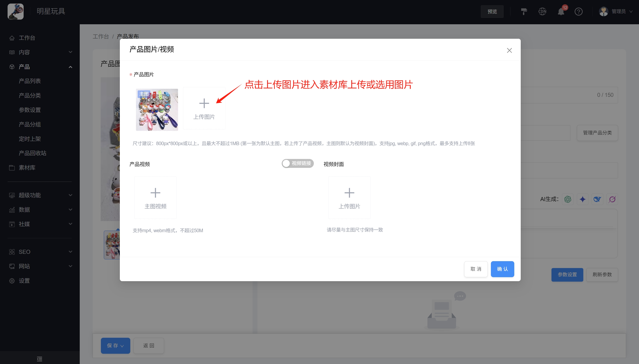Click the paint roller theme icon
639x364 pixels.
pyautogui.click(x=523, y=12)
